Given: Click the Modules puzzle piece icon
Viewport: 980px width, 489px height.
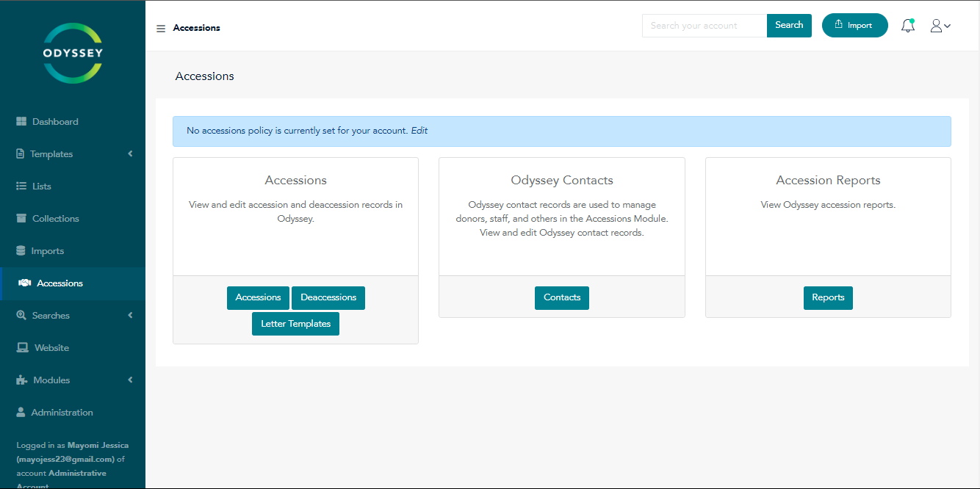Looking at the screenshot, I should (x=22, y=380).
